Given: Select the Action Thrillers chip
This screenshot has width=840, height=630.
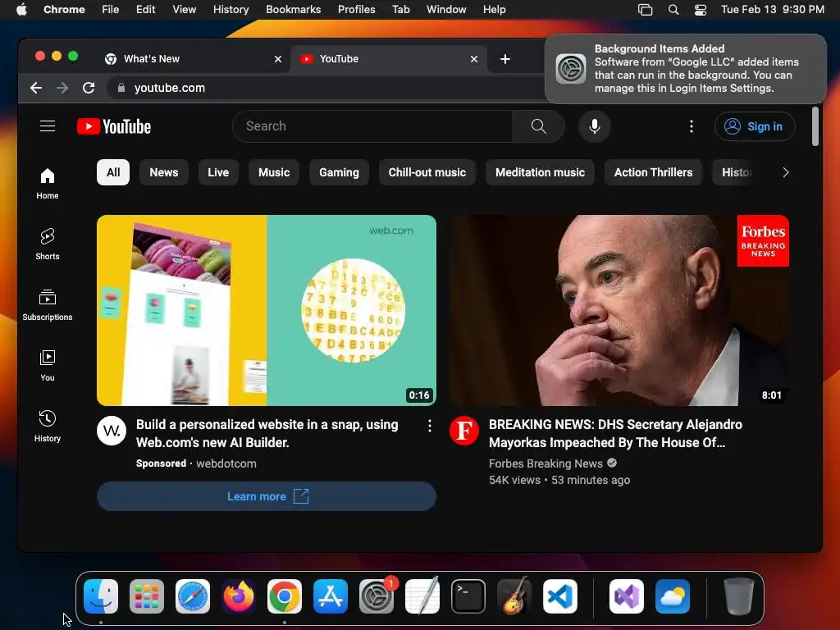Looking at the screenshot, I should (x=653, y=172).
